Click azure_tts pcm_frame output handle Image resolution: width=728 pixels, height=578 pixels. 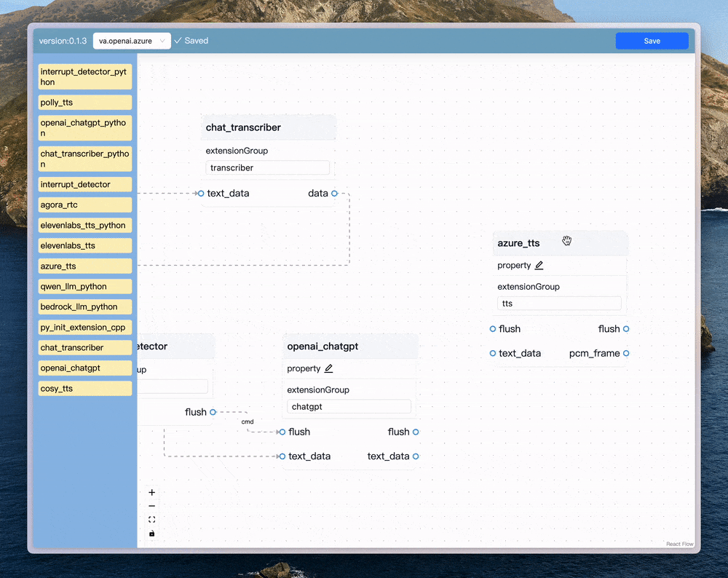pos(626,353)
